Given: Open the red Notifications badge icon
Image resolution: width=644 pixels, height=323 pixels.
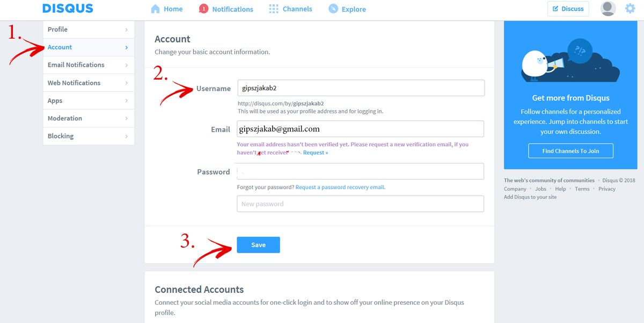Looking at the screenshot, I should click(x=203, y=9).
